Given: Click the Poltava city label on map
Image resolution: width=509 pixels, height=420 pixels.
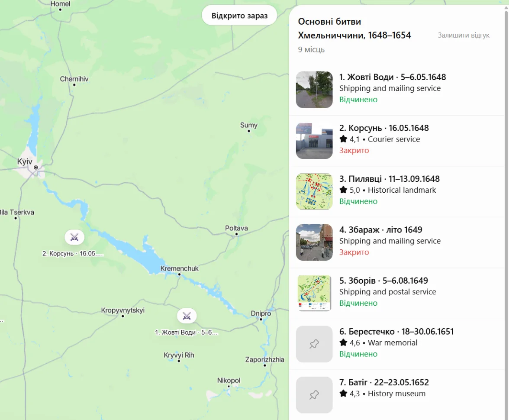Looking at the screenshot, I should (236, 228).
